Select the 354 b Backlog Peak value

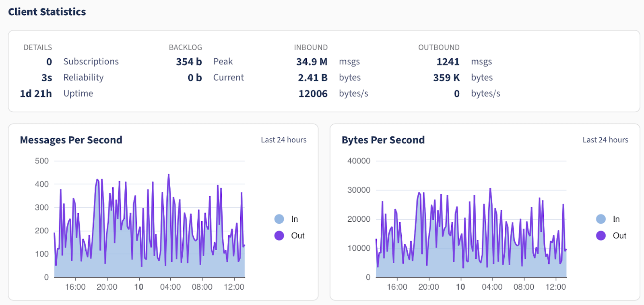(189, 62)
